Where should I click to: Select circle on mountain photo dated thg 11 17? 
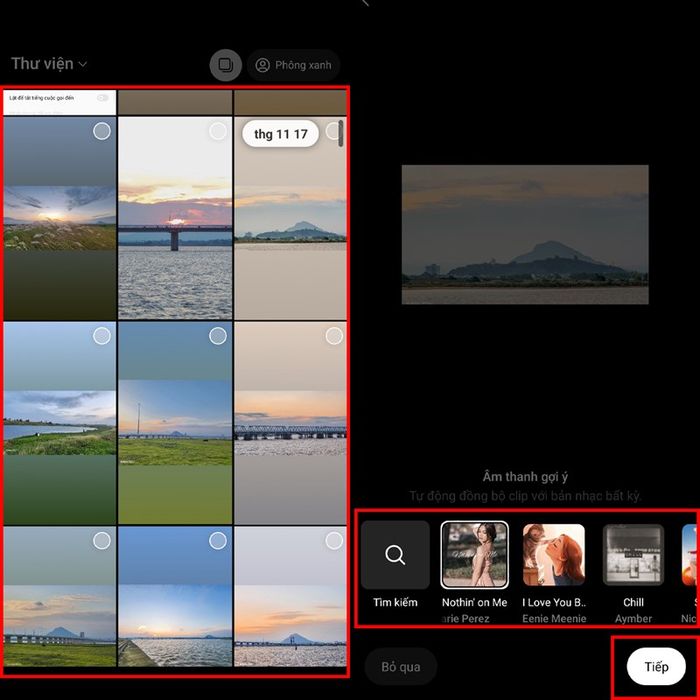click(x=333, y=131)
